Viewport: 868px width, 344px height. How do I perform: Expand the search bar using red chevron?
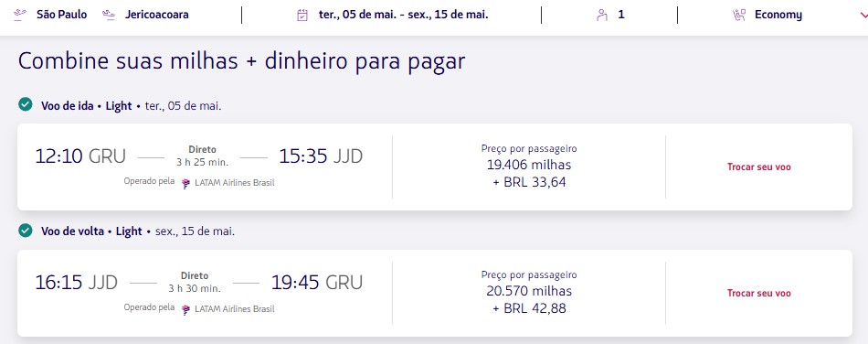[863, 16]
